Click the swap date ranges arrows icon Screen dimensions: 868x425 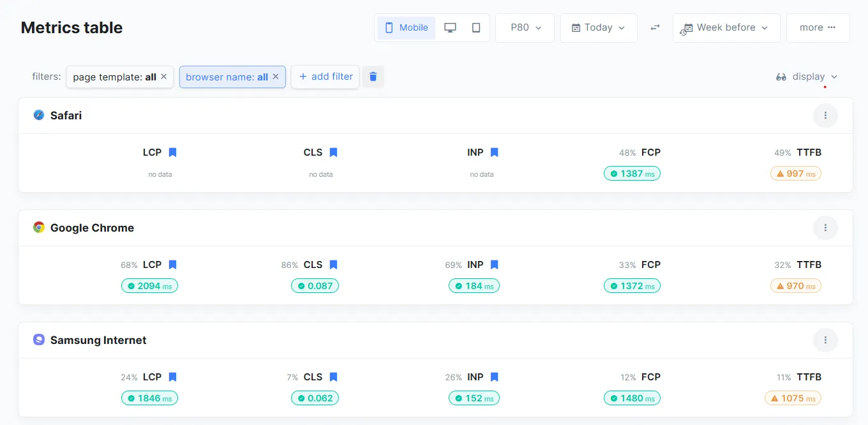click(655, 28)
